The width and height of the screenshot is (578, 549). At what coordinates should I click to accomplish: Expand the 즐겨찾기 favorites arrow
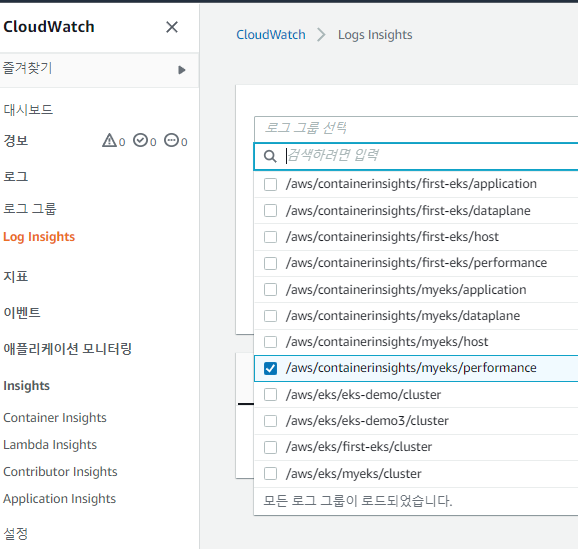[x=181, y=70]
